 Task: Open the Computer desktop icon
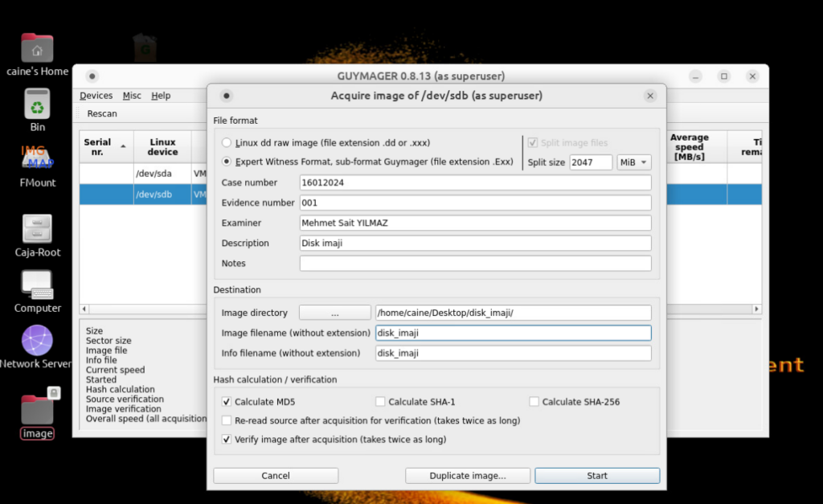[37, 285]
